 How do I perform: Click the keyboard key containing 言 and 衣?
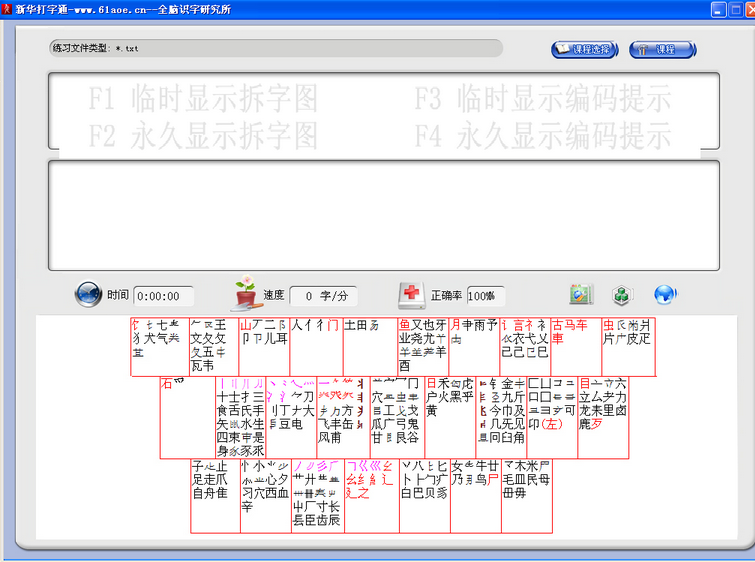(x=525, y=347)
